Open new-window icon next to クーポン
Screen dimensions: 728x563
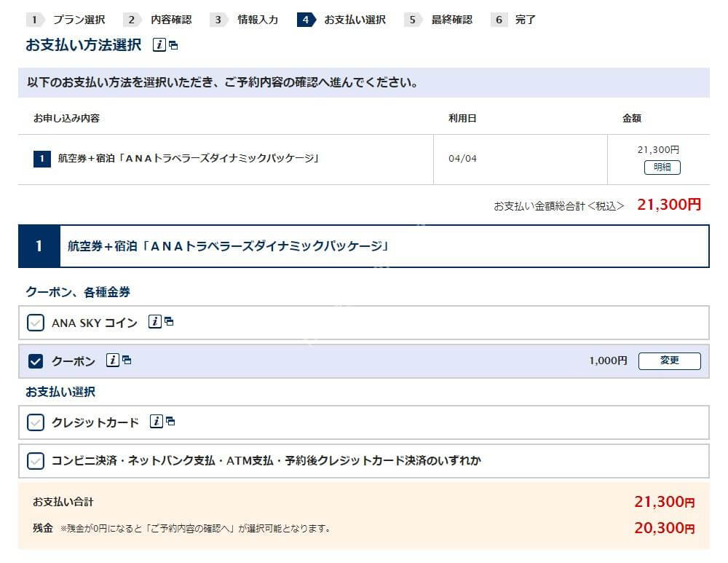127,360
